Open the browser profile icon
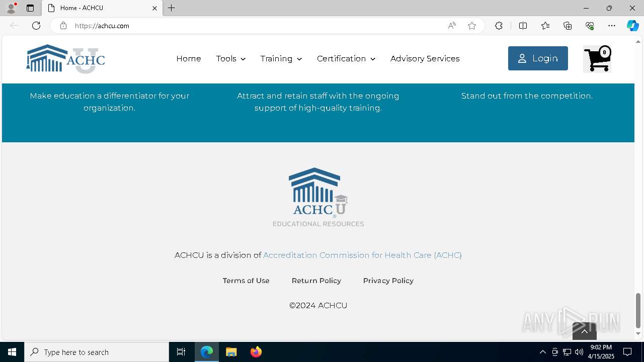The height and width of the screenshot is (362, 644). tap(11, 8)
